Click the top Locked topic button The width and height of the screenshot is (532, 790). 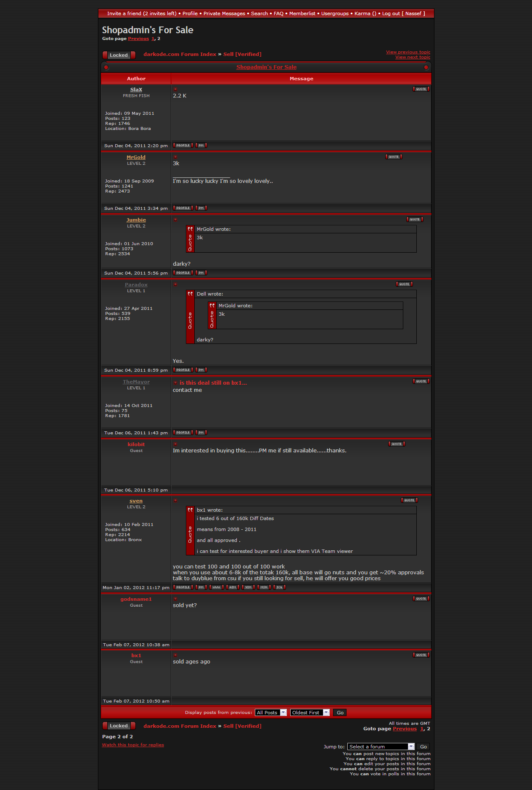click(119, 55)
